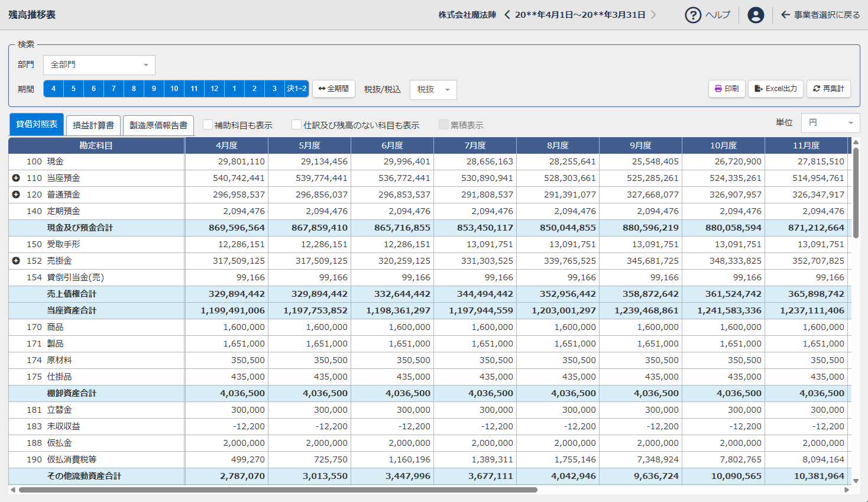Screen dimensions: 868x502
Task: Open the user account profile icon
Action: tap(755, 15)
